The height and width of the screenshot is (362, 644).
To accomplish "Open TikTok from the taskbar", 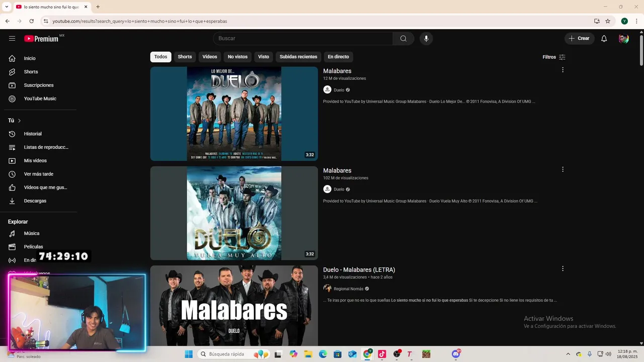I will coord(382,354).
